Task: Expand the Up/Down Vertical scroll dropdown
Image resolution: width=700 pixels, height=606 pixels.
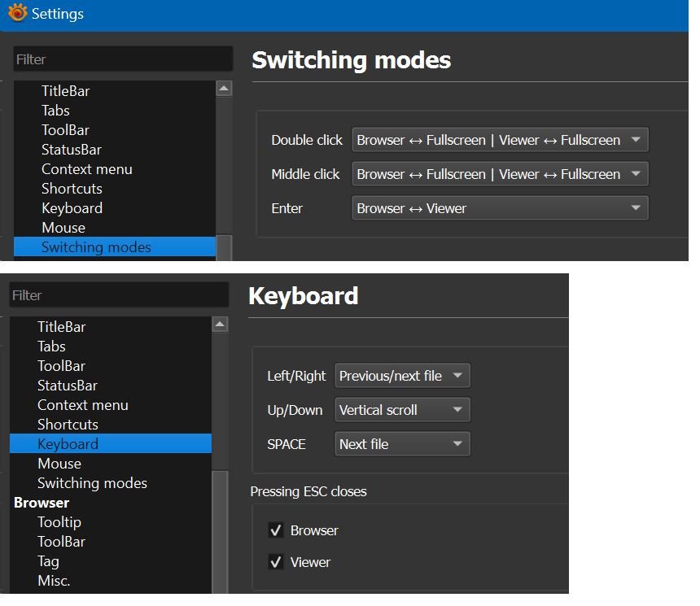Action: point(402,410)
